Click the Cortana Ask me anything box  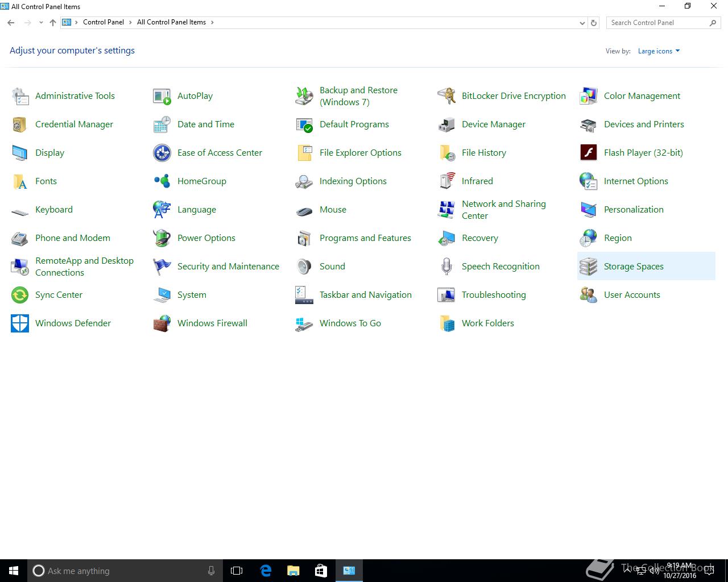125,571
